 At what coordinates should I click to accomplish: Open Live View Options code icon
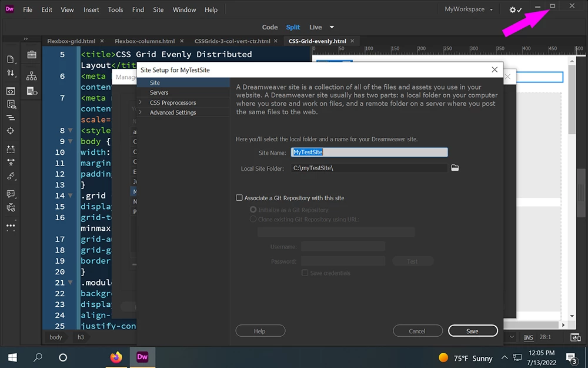[11, 91]
